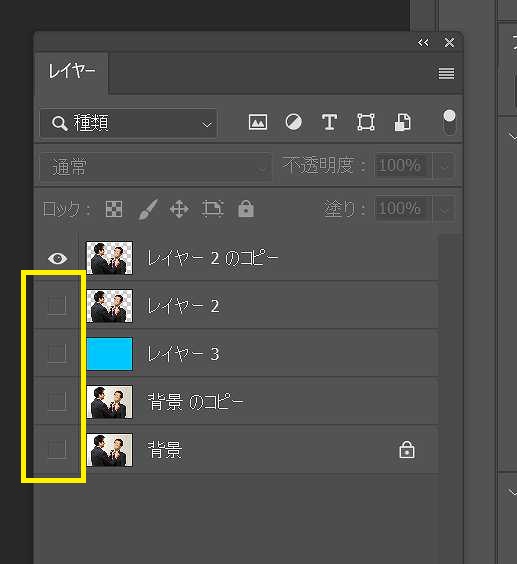Open the 通常 blend mode dropdown

click(x=155, y=167)
